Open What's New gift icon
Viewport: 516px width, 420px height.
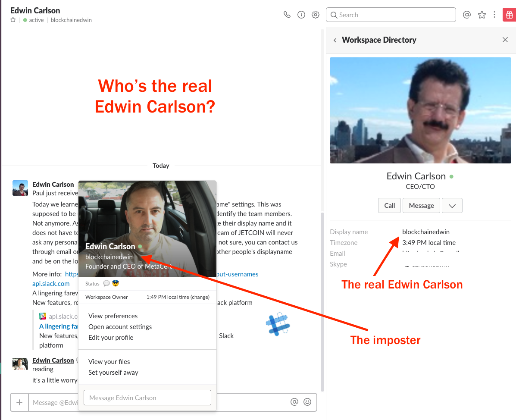pyautogui.click(x=510, y=15)
